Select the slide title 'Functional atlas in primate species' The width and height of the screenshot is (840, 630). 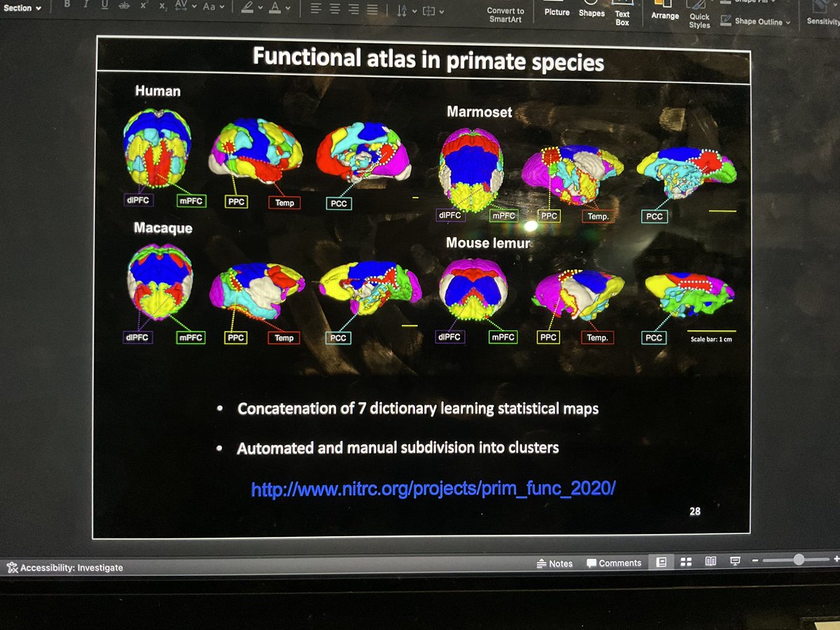click(x=428, y=58)
